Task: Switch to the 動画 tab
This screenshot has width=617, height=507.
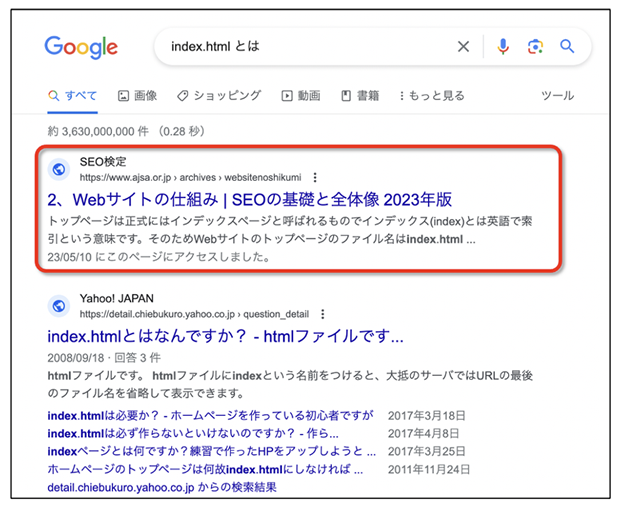Action: 301,96
